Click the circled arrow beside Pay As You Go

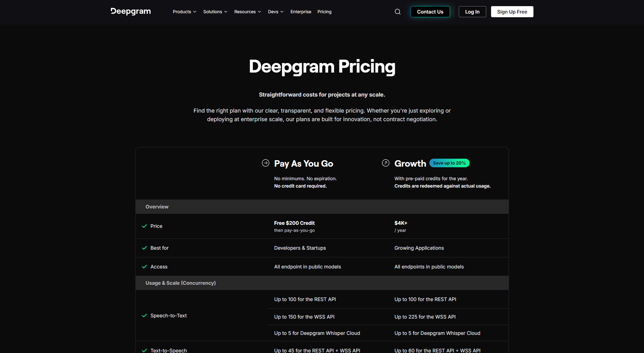(x=265, y=163)
